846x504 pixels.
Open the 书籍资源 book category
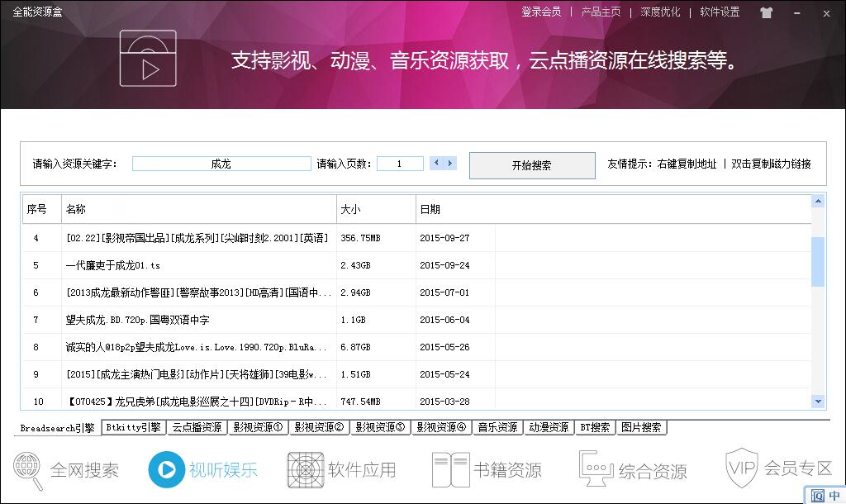(x=487, y=469)
